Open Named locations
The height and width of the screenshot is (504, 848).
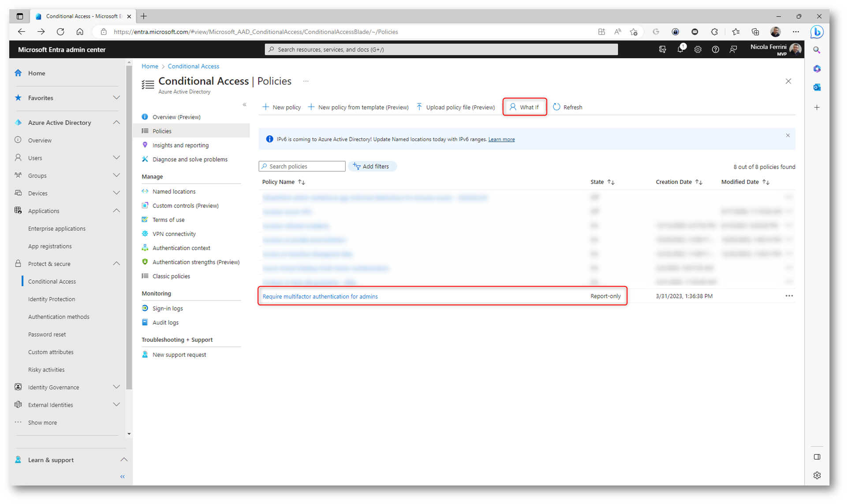[x=174, y=192]
